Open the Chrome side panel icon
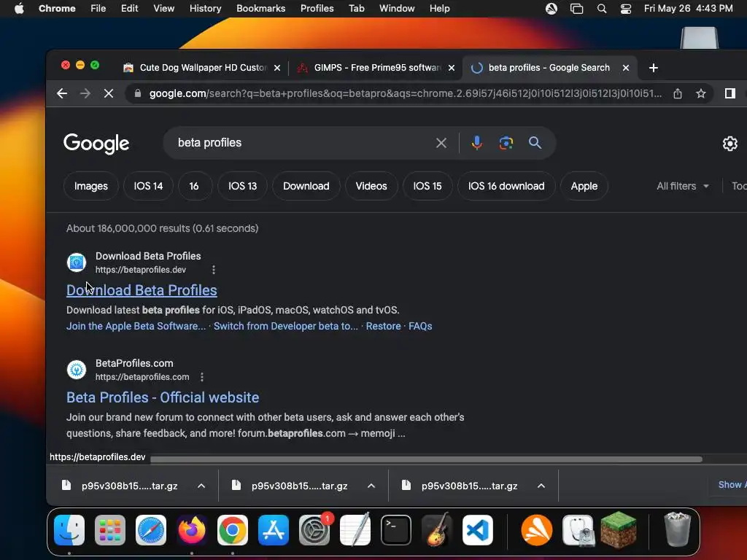Viewport: 747px width, 560px height. point(729,93)
